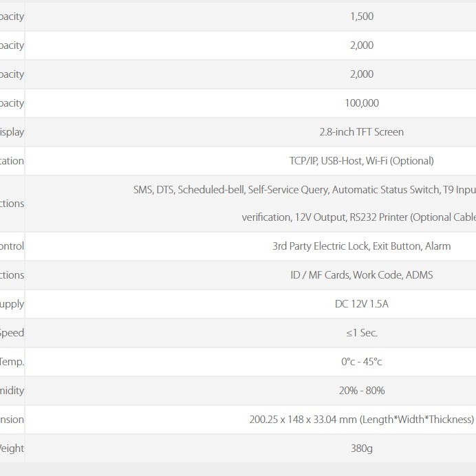
Task: Click the truncated Supply row label
Action: coord(12,304)
